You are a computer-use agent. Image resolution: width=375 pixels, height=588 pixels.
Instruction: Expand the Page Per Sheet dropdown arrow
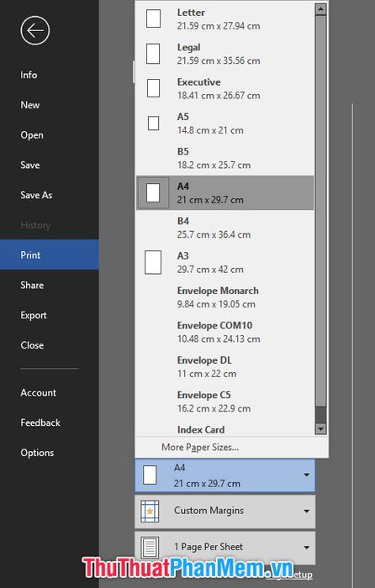pyautogui.click(x=306, y=548)
